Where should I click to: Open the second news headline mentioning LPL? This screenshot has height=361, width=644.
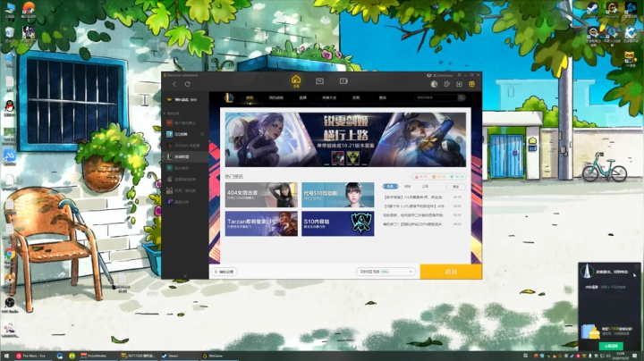414,206
